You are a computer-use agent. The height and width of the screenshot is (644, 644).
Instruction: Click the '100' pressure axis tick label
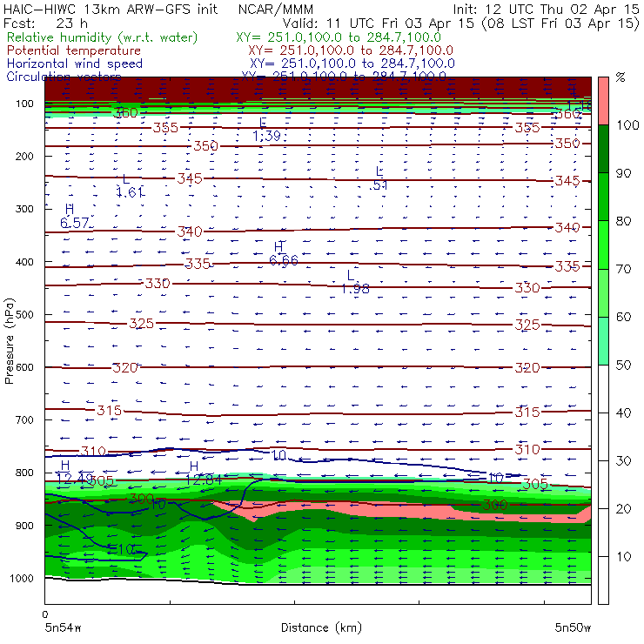[24, 104]
